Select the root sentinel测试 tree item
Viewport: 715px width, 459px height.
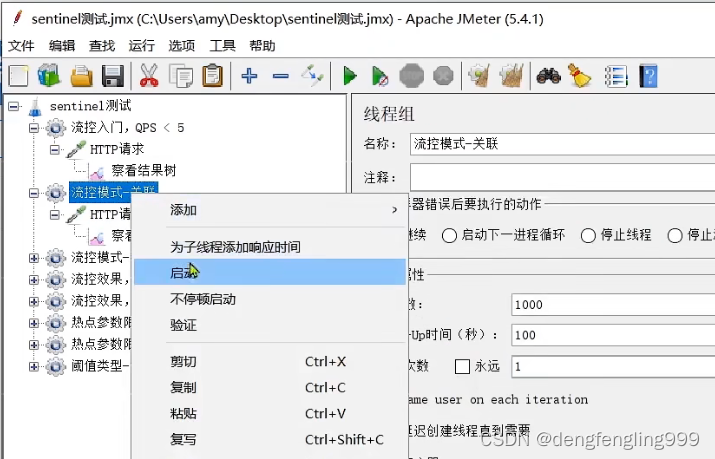[90, 106]
